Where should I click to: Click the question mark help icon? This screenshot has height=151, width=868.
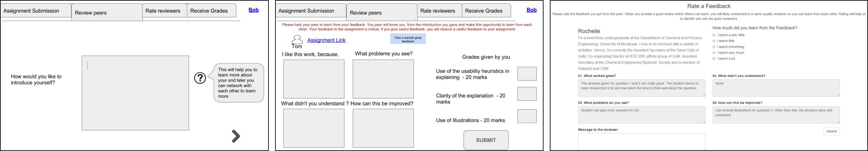point(200,78)
